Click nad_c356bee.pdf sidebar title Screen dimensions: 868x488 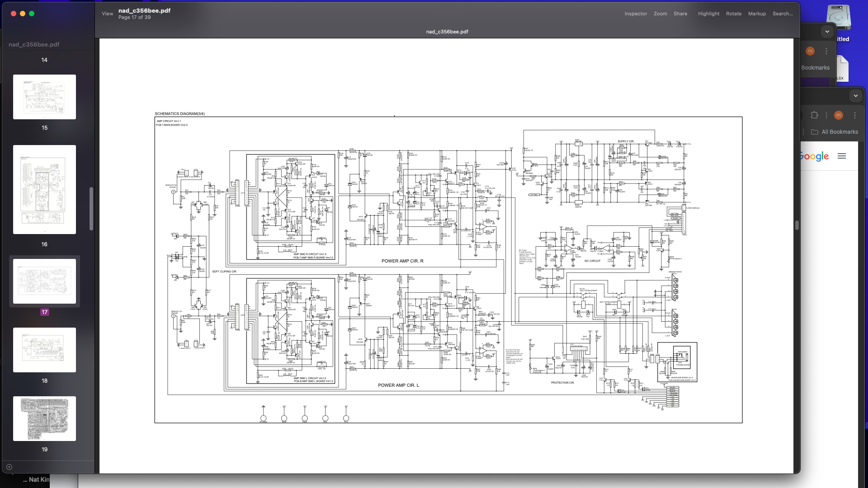click(x=34, y=44)
